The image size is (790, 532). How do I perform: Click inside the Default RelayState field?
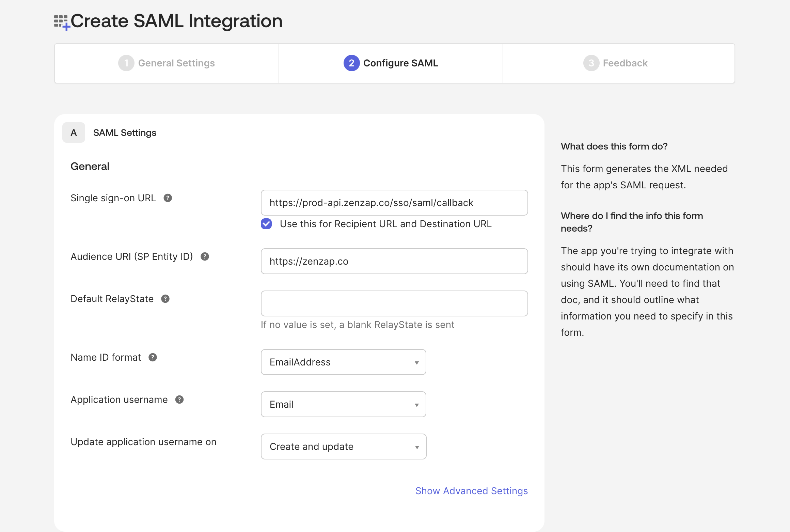click(394, 303)
